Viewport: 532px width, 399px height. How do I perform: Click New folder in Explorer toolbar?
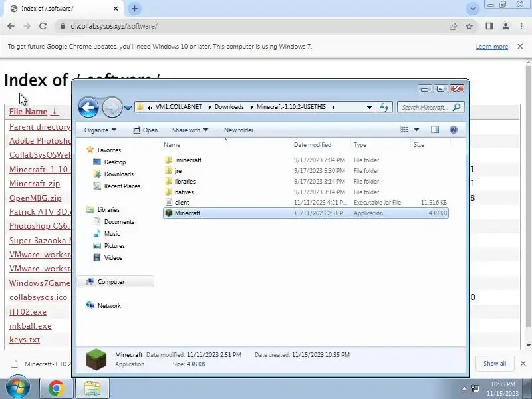pos(239,130)
